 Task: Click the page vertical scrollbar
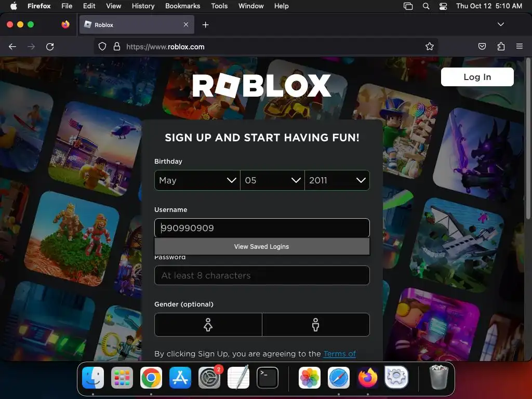coord(528,139)
